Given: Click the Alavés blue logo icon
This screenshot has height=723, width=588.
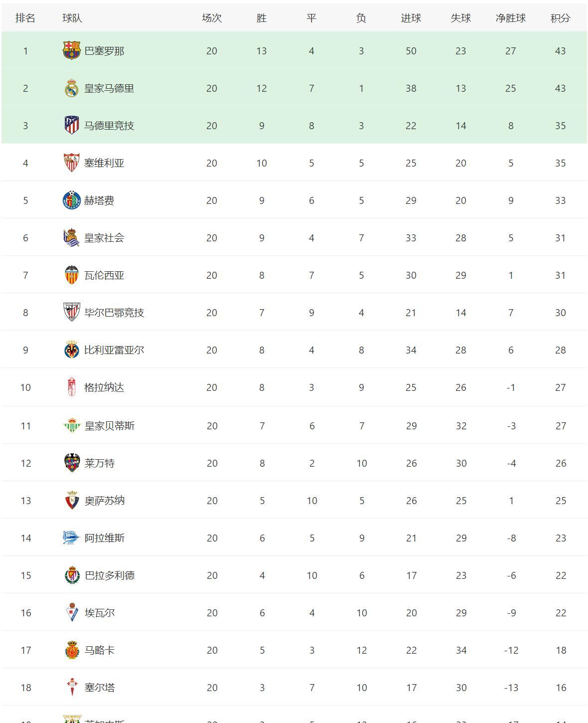Looking at the screenshot, I should (x=72, y=538).
